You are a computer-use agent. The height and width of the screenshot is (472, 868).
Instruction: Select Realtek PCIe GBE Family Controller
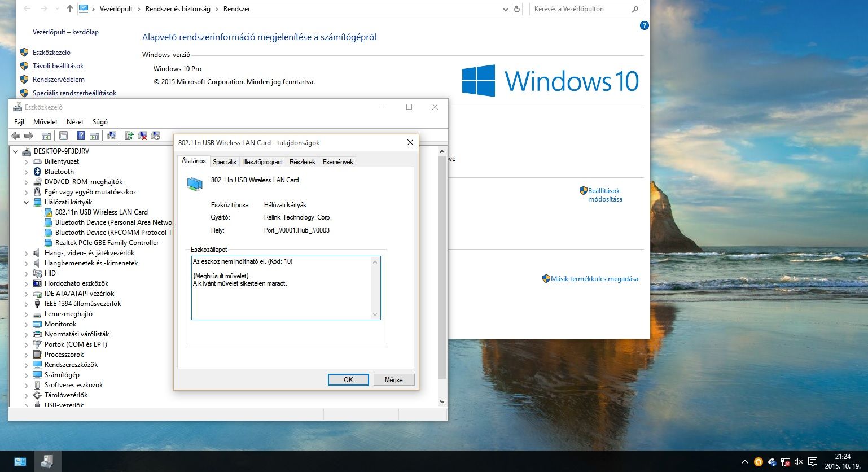107,243
